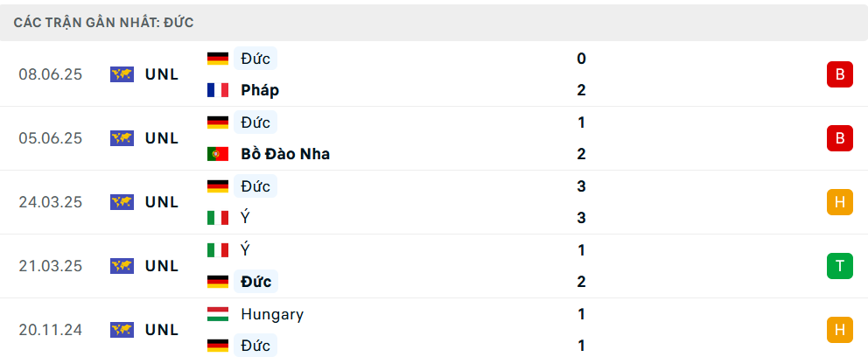This screenshot has width=868, height=357.
Task: Click the bold Đức team in 21.03.25 match
Action: 256,282
